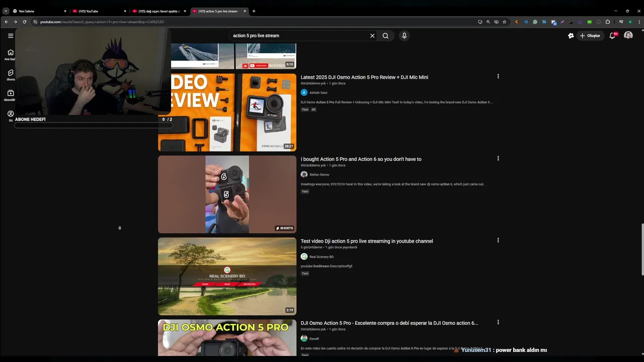The height and width of the screenshot is (362, 644).
Task: Reload the page
Action: click(x=24, y=22)
